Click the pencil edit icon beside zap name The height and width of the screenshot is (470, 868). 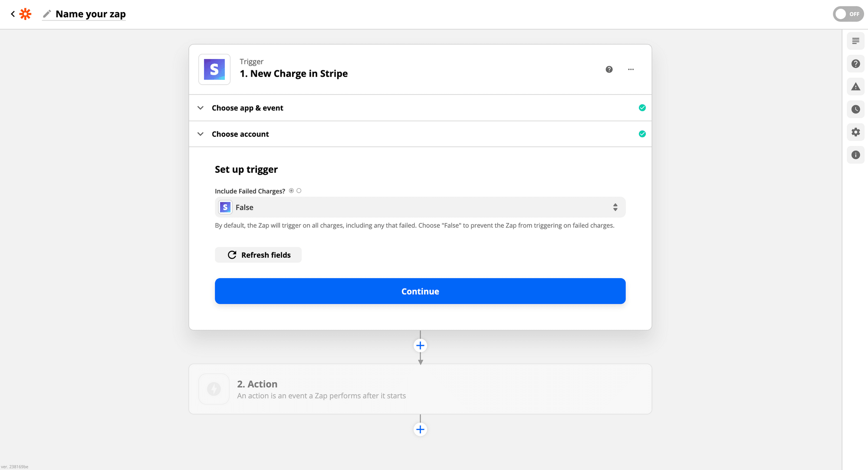tap(47, 14)
